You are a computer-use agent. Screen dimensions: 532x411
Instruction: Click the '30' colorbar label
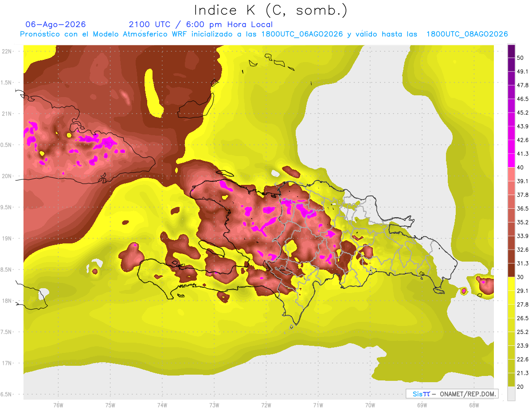(x=520, y=277)
